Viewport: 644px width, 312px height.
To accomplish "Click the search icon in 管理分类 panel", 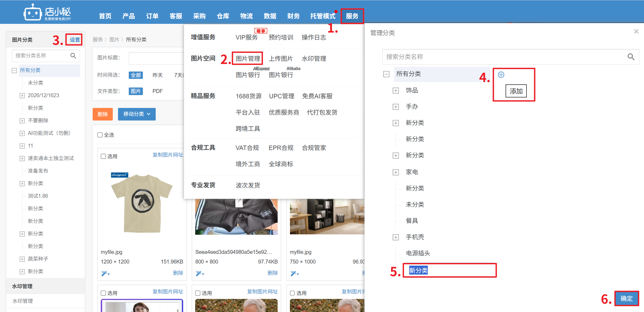I will 631,57.
